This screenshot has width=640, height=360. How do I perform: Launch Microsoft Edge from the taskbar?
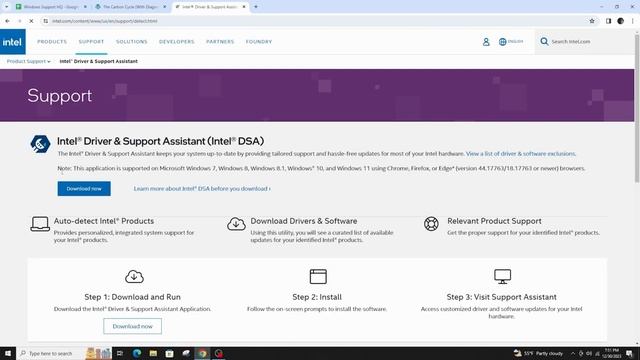137,353
